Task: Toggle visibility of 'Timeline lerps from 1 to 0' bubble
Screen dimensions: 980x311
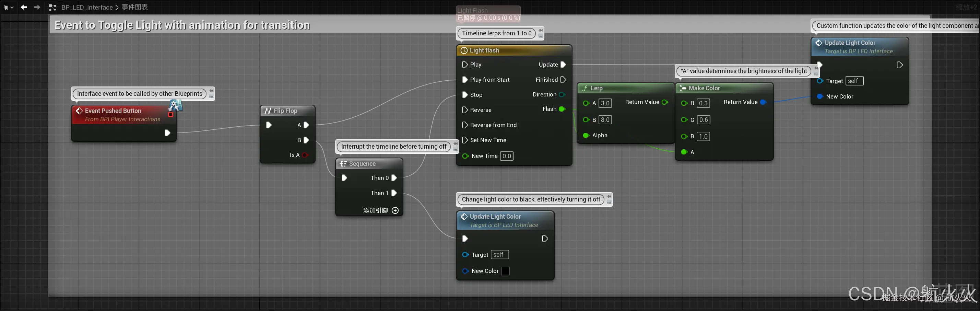Action: click(x=541, y=36)
